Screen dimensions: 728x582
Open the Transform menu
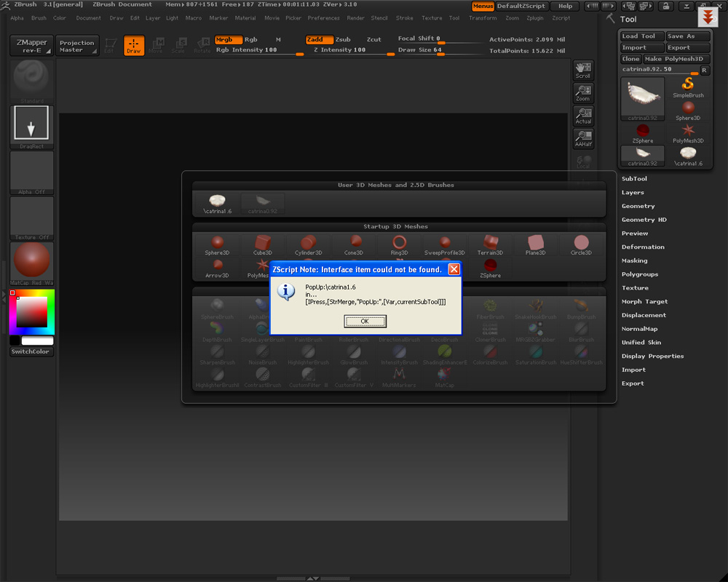[x=483, y=18]
